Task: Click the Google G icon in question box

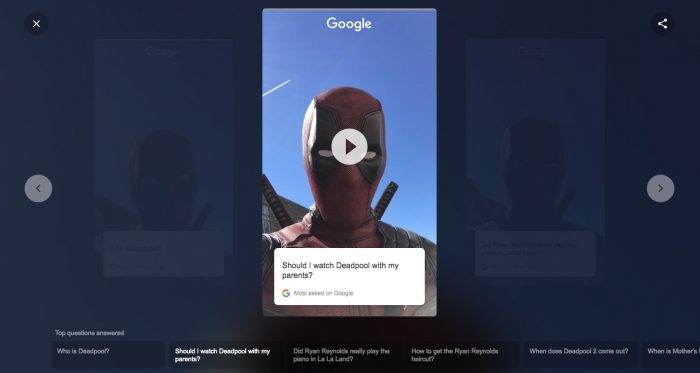Action: (x=286, y=293)
